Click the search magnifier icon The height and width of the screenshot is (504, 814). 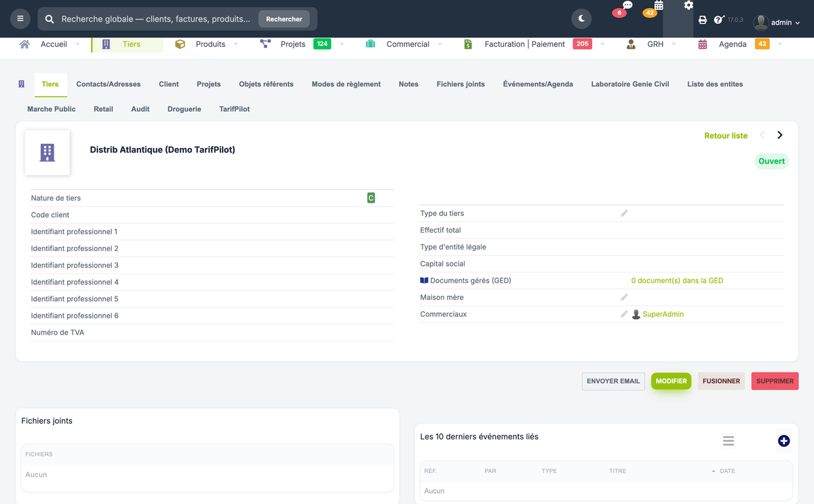pyautogui.click(x=50, y=19)
